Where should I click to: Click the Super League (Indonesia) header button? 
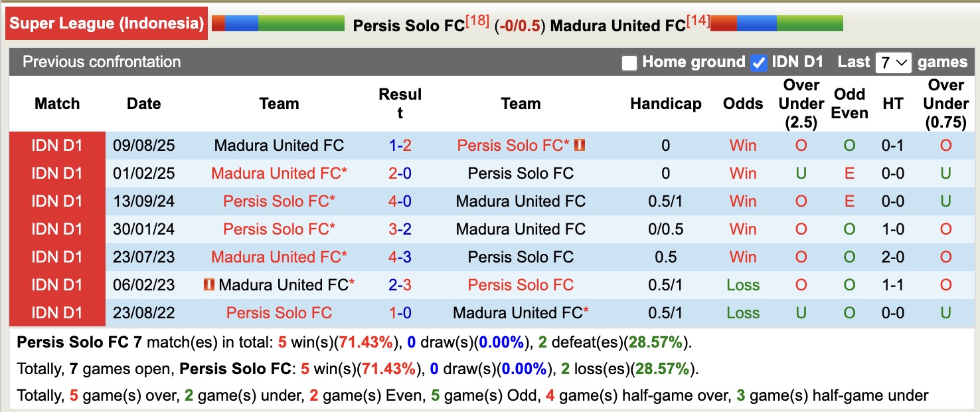106,23
